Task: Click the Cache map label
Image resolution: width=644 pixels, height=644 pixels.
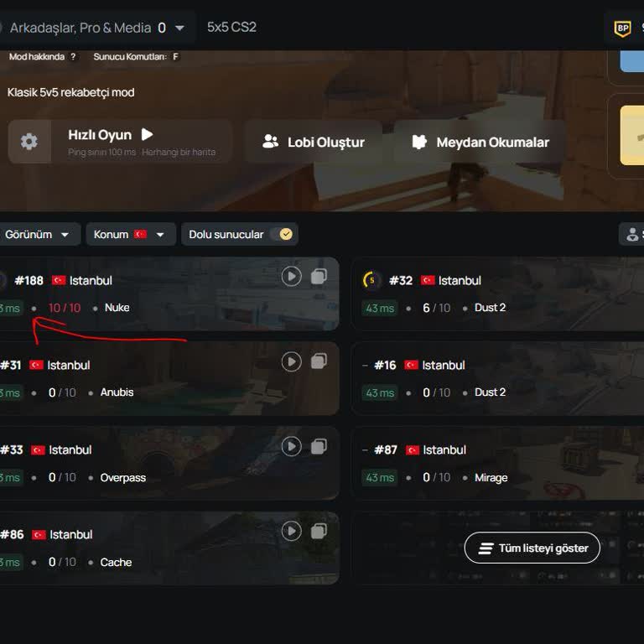Action: (116, 562)
